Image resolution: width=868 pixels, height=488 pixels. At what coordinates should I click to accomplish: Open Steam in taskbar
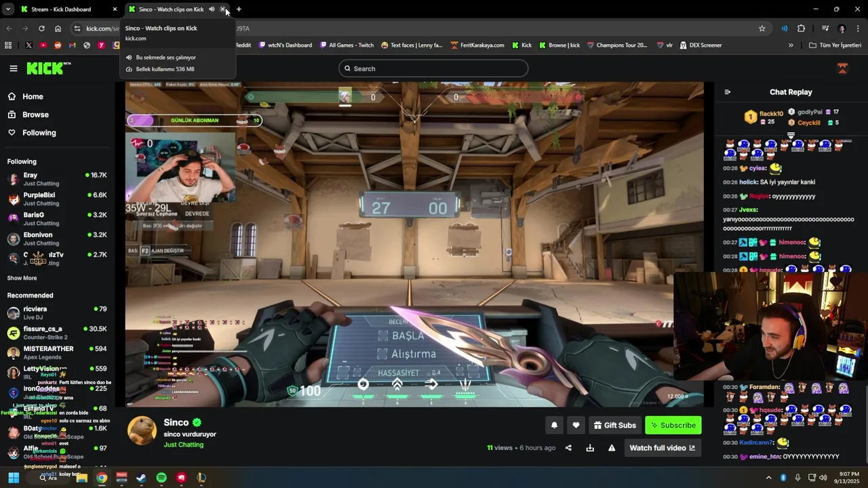tap(141, 478)
